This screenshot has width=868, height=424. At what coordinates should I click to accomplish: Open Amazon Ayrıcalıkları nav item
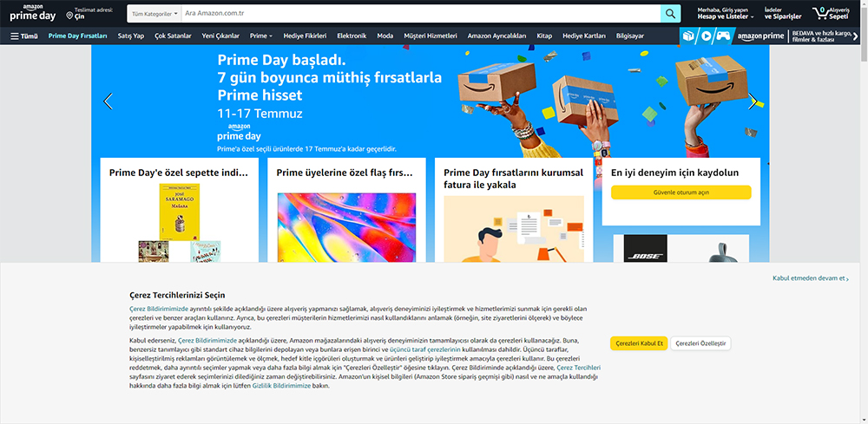[496, 36]
